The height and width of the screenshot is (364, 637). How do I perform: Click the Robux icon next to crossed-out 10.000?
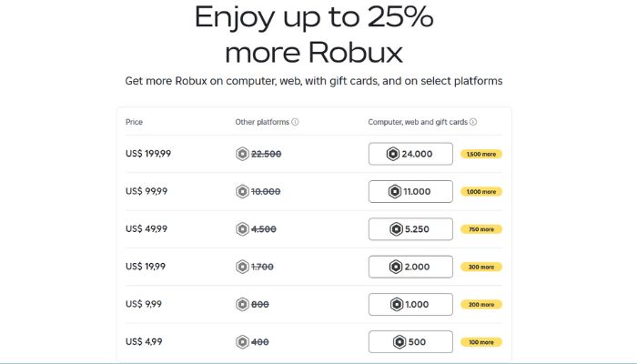click(x=242, y=191)
